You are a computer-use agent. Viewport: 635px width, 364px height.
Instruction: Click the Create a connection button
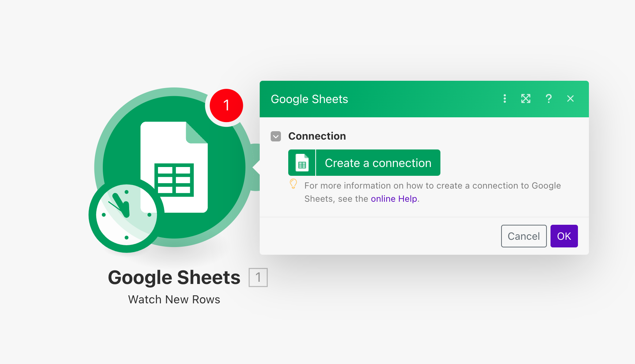364,163
